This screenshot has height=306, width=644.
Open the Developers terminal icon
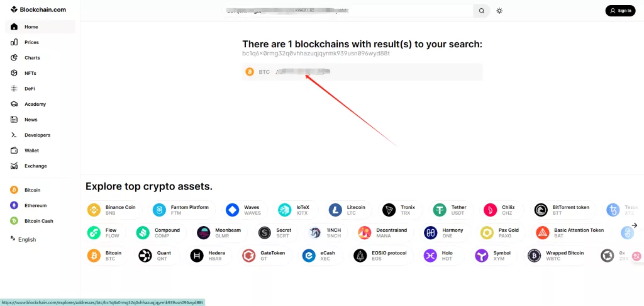point(14,135)
